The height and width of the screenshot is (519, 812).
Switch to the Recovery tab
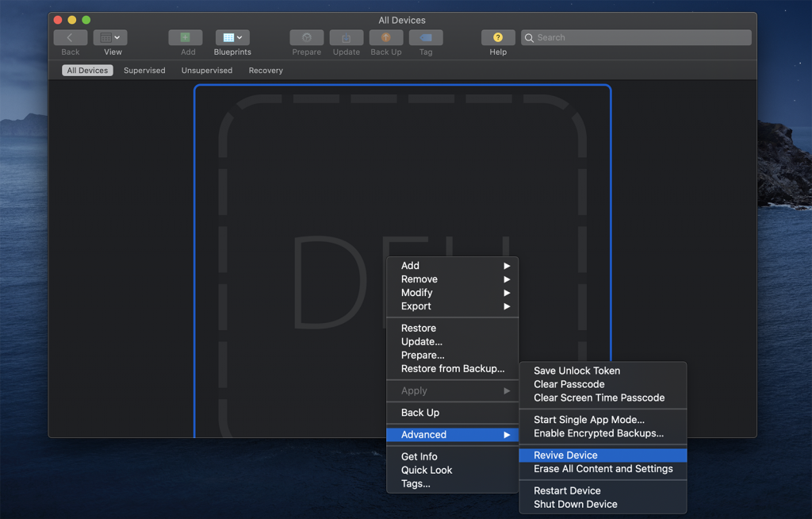coord(265,70)
